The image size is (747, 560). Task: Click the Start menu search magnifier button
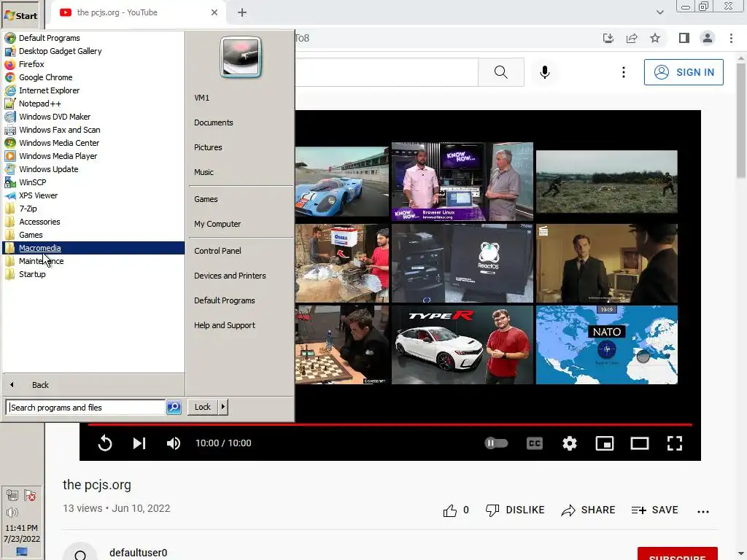click(x=174, y=407)
